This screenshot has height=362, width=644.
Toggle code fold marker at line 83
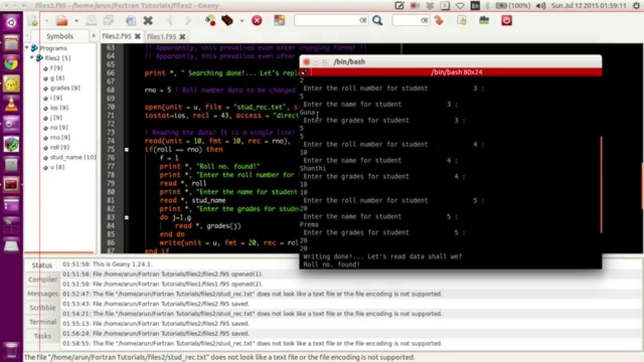click(x=126, y=217)
